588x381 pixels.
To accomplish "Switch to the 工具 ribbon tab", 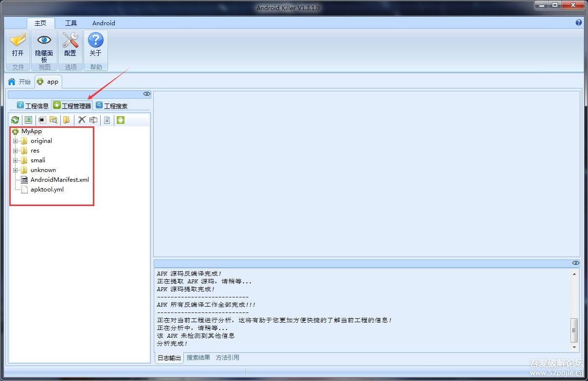I will [71, 23].
